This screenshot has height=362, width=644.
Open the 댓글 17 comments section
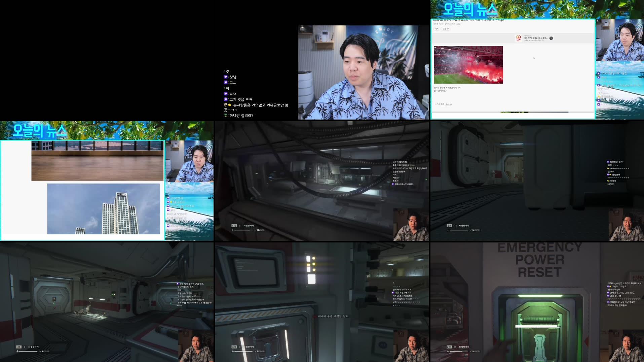(x=445, y=29)
